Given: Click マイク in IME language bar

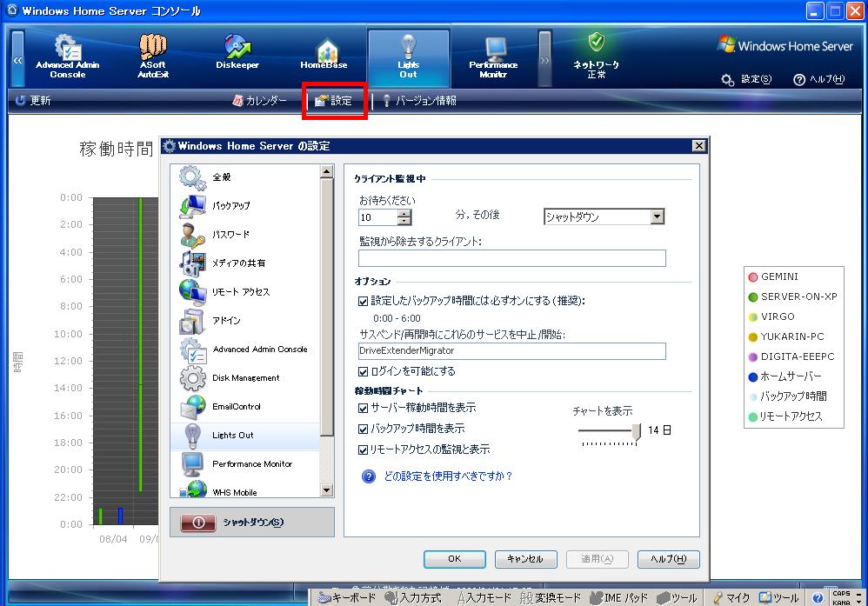Looking at the screenshot, I should click(x=731, y=597).
